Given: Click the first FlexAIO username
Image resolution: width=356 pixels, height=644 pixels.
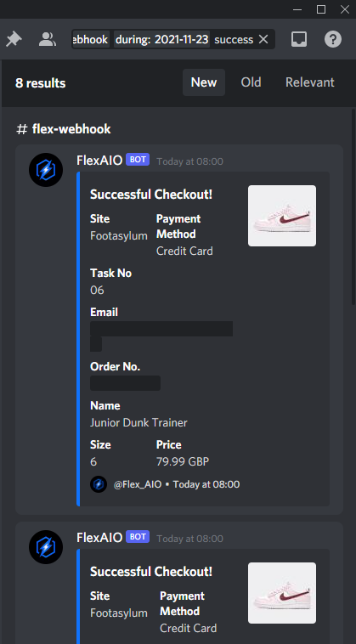Looking at the screenshot, I should (x=99, y=161).
